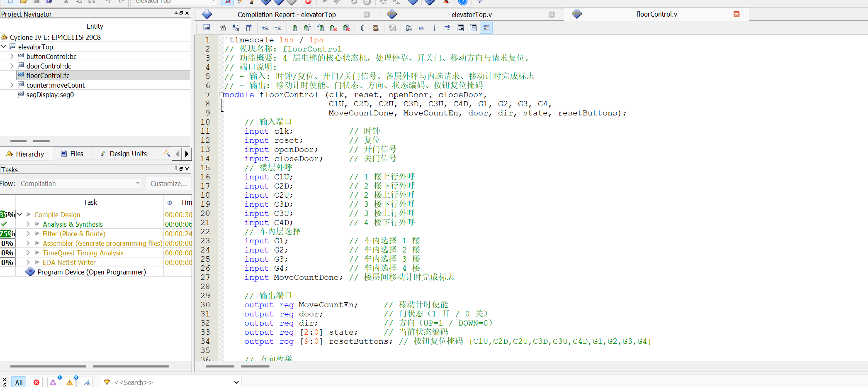868x387 pixels.
Task: Collapse the elevatorTop hierarchy node
Action: pos(4,47)
